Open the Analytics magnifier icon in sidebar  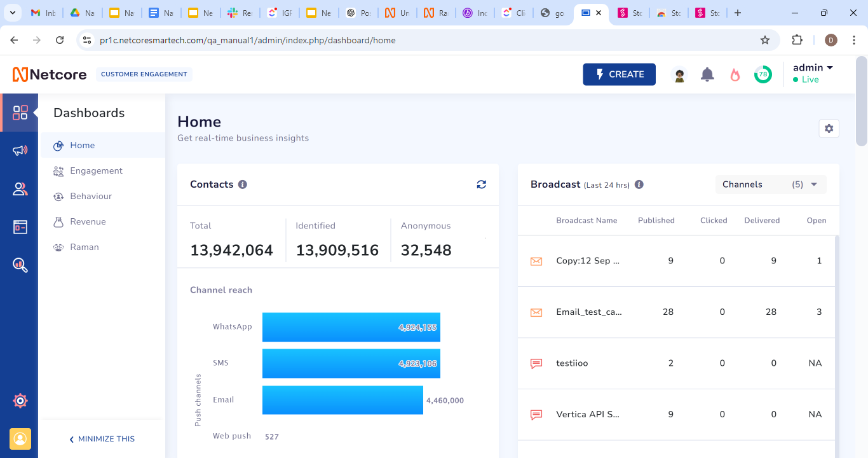click(20, 265)
